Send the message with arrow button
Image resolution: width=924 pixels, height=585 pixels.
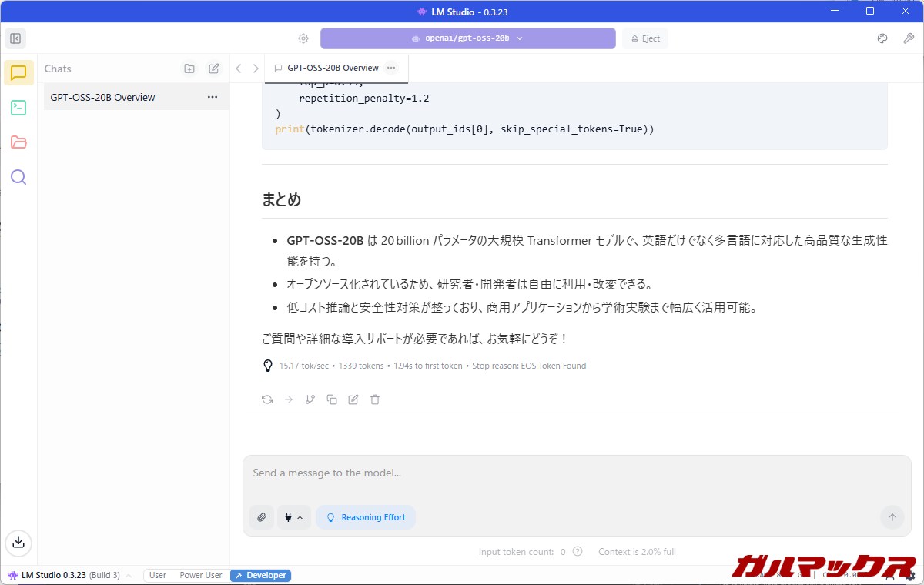point(892,517)
